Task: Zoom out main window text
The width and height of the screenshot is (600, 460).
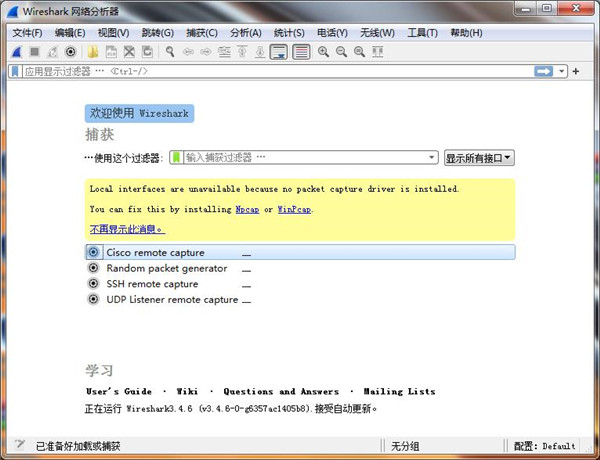Action: [x=341, y=52]
